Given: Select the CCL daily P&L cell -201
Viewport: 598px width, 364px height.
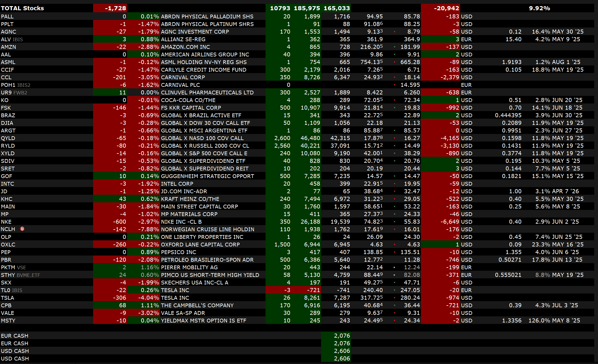Looking at the screenshot, I should click(119, 77).
